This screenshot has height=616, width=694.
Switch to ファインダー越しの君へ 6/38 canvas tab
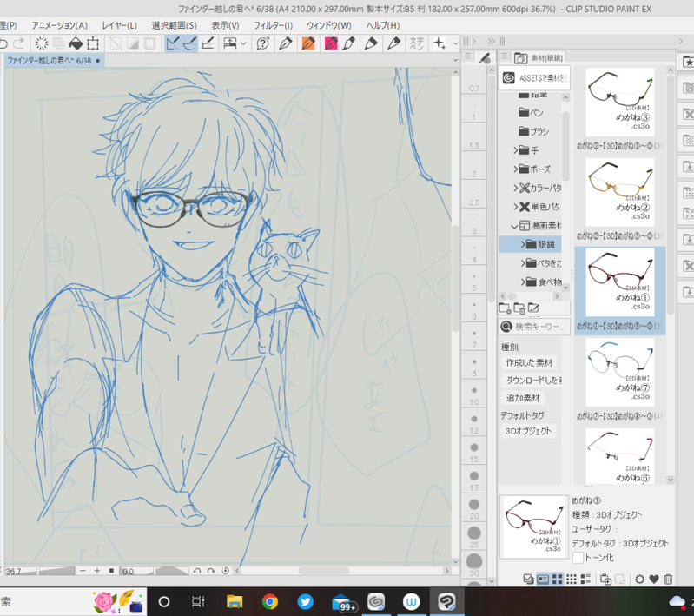(53, 60)
